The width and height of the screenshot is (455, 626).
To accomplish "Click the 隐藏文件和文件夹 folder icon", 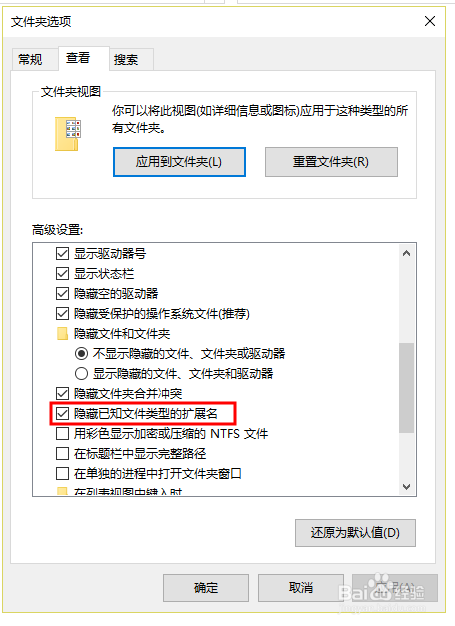I will [62, 333].
